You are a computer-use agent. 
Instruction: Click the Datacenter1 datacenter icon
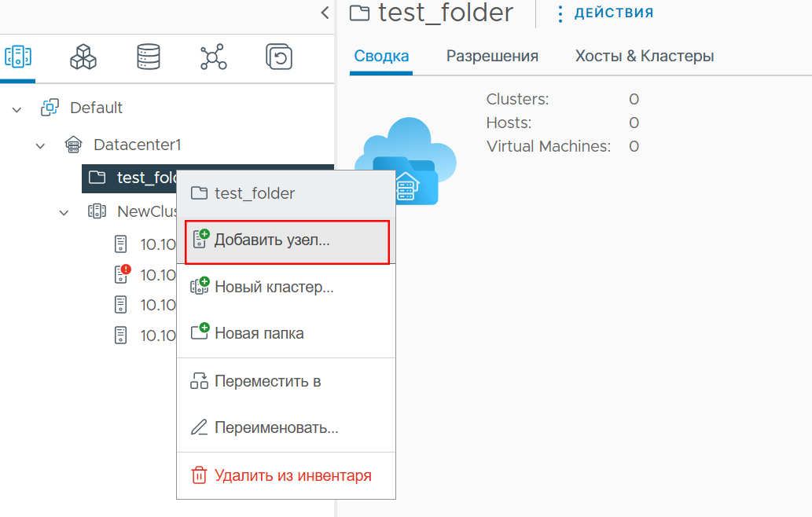(x=73, y=145)
